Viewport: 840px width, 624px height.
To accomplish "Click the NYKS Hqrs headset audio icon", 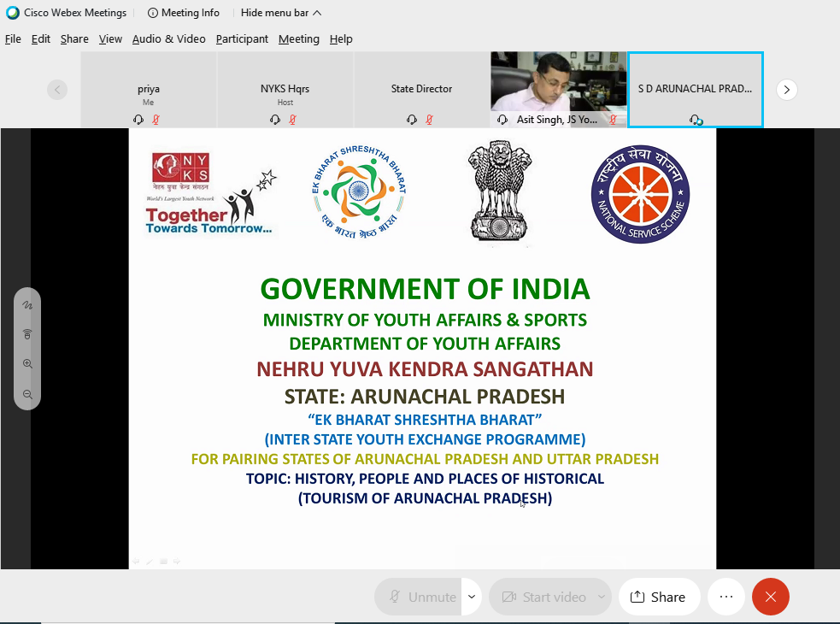I will tap(275, 120).
